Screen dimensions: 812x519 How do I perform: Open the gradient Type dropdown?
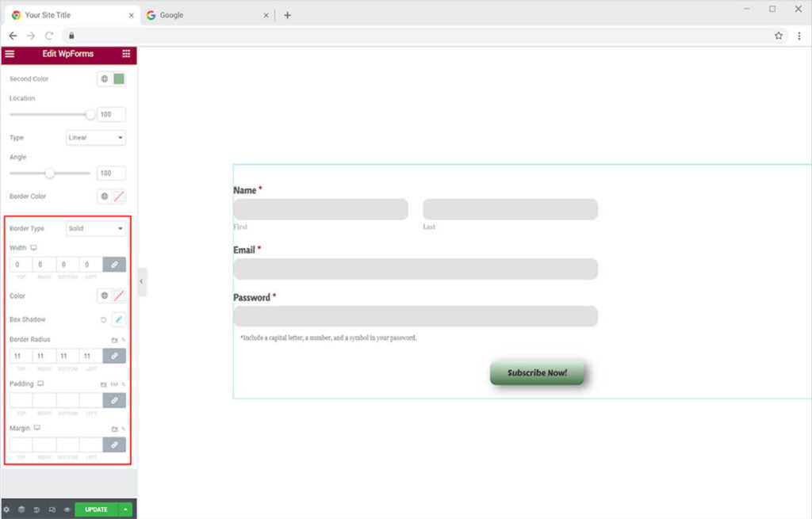[96, 138]
